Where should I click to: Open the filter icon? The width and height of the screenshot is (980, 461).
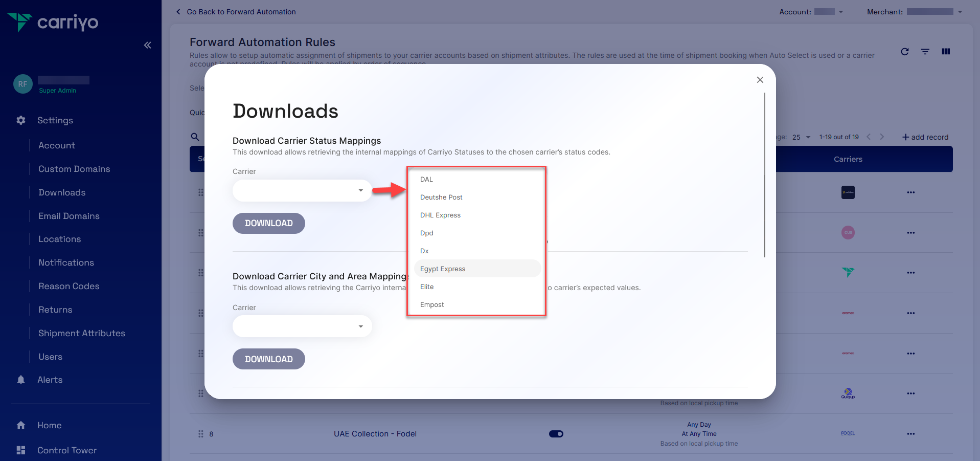tap(925, 52)
